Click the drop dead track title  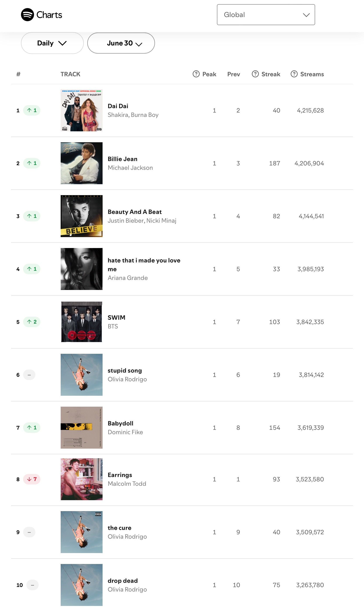[x=123, y=581]
